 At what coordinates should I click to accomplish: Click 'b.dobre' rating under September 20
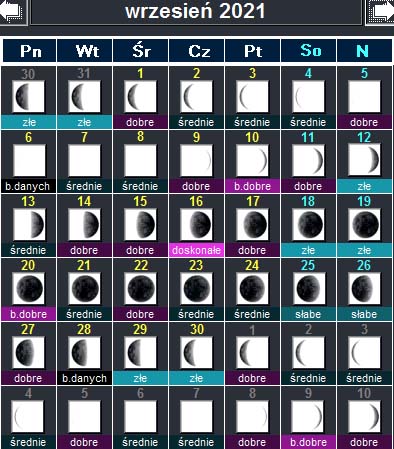(28, 314)
